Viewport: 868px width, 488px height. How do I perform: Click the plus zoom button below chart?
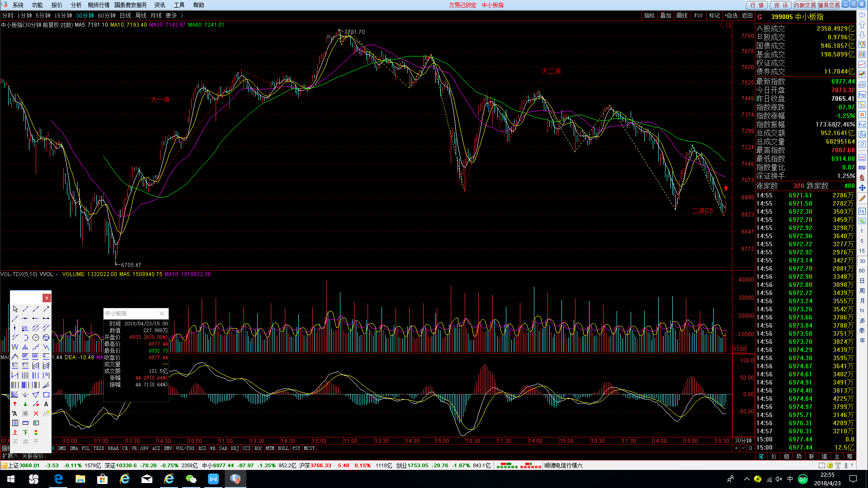click(736, 448)
